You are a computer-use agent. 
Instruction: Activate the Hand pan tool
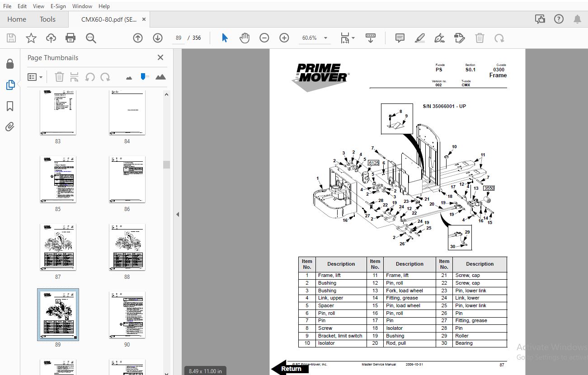(x=245, y=38)
